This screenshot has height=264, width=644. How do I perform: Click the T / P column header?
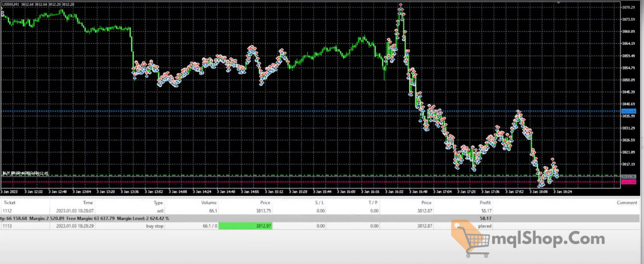372,202
